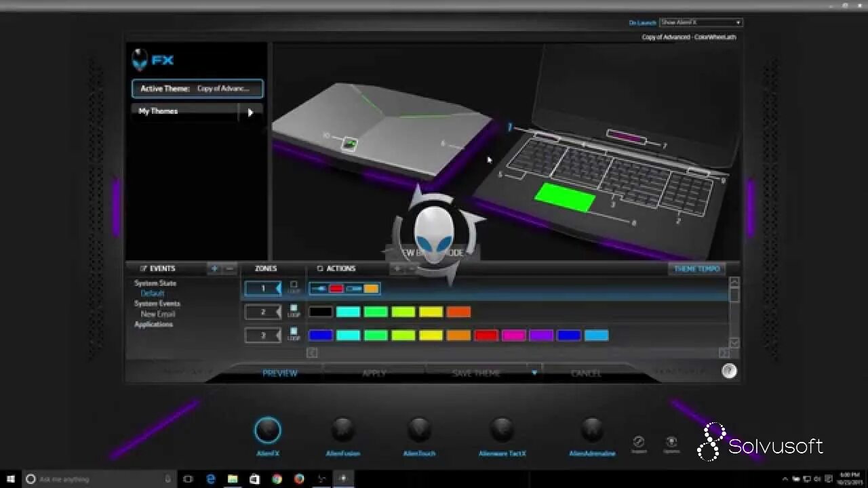Select the System Events entry

coord(157,304)
